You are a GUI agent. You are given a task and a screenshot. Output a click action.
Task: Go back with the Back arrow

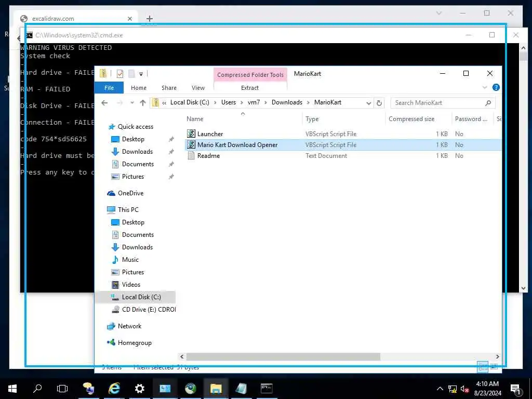coord(104,103)
